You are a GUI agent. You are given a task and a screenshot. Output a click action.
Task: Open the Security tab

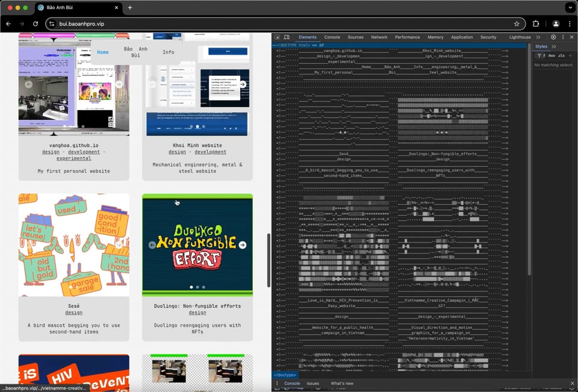pos(488,37)
